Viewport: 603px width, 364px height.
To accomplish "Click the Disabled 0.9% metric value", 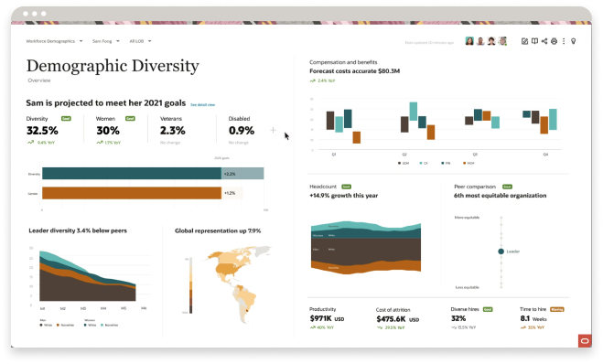I will pos(242,131).
